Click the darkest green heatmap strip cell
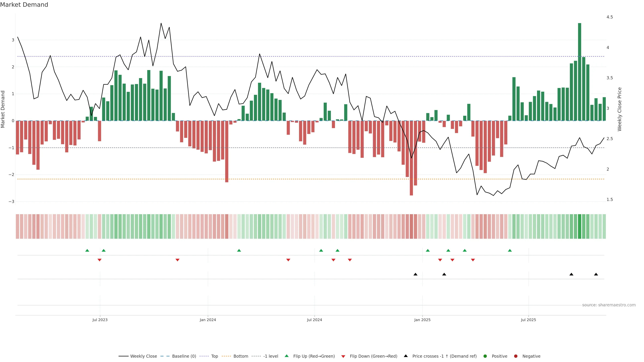Viewport: 644px width, 362px height. coord(579,226)
